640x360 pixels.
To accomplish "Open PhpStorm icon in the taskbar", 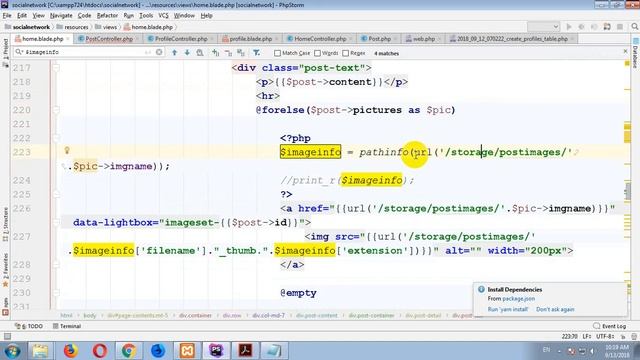I will tap(216, 350).
